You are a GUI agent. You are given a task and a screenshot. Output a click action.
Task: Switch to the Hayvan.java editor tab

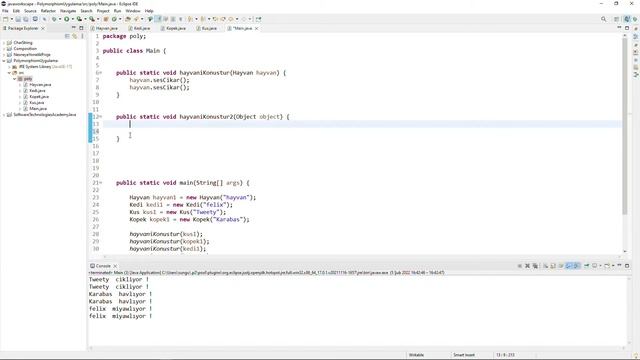coord(104,28)
